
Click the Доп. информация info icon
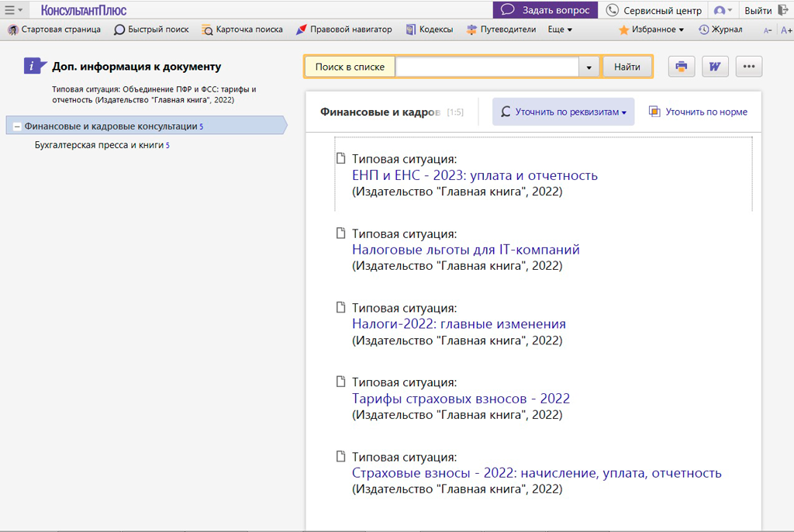click(x=35, y=66)
